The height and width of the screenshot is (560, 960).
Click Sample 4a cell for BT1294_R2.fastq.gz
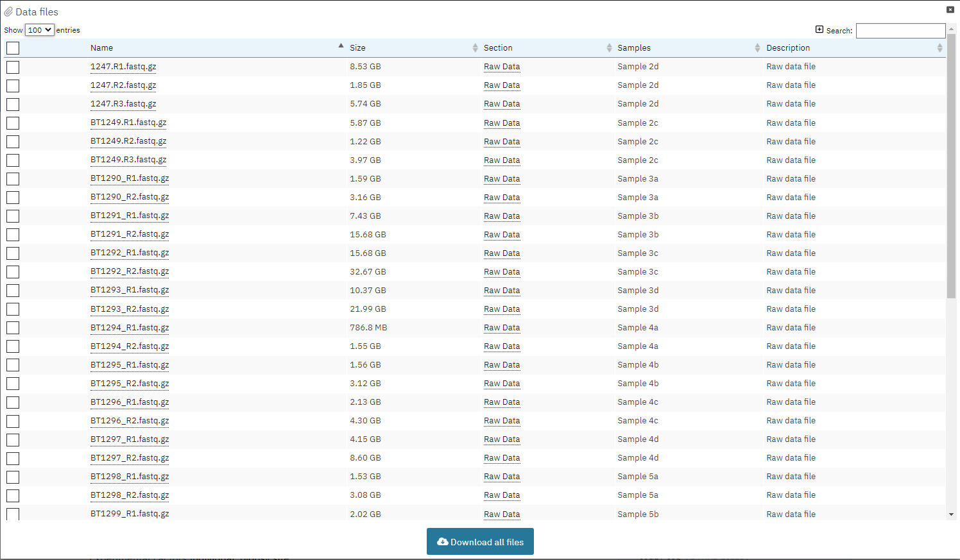(638, 346)
